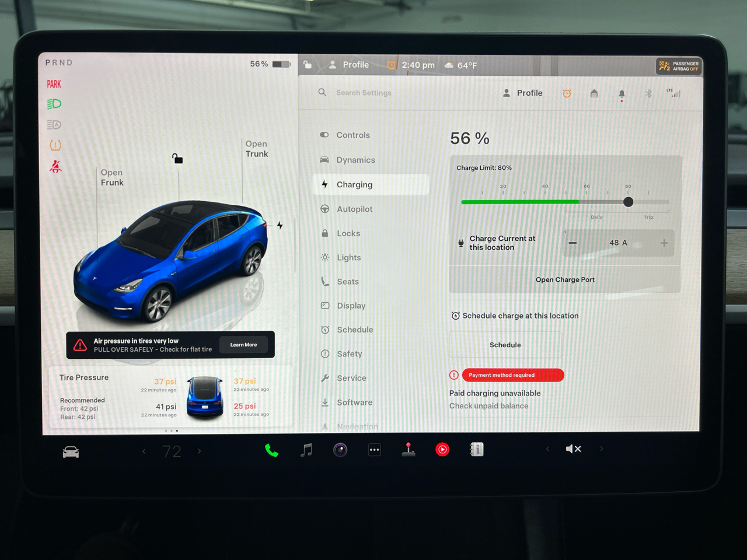Open the phone app icon
Image resolution: width=747 pixels, height=560 pixels.
point(271,450)
